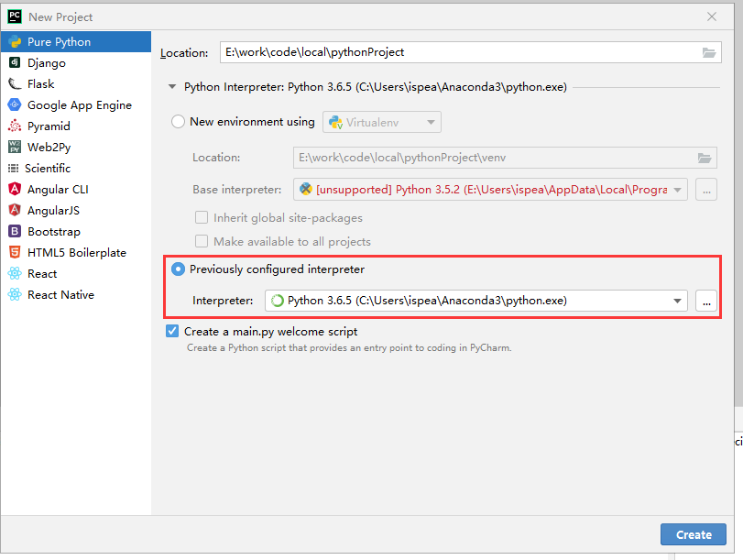Browse venv location with the folder icon
743x560 pixels.
point(705,158)
